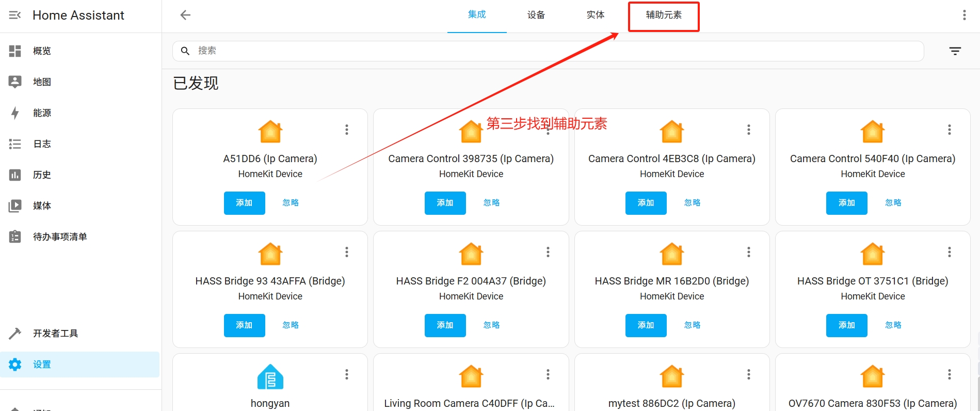Open three-dot menu on OV7670 Camera card
Viewport: 980px width, 411px height.
[949, 374]
